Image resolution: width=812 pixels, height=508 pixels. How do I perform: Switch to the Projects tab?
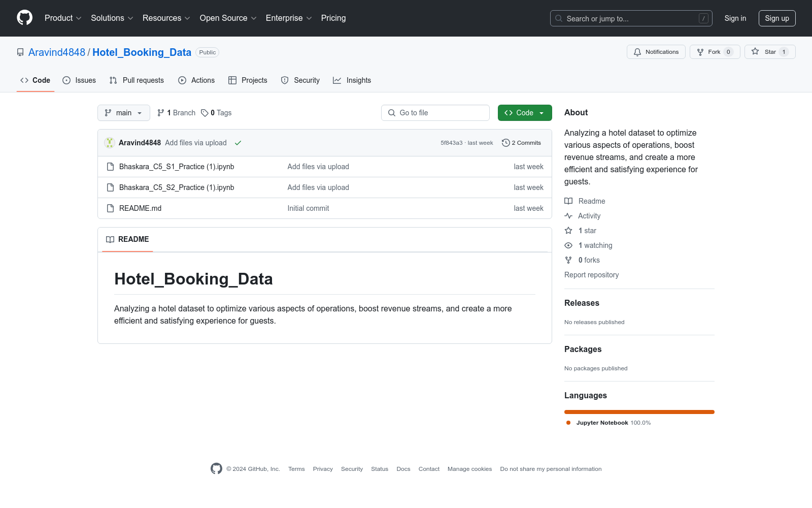pos(248,80)
